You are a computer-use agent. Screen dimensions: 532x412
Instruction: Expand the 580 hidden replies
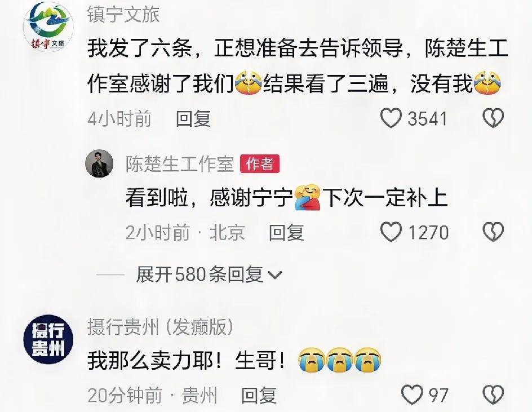coord(199,274)
